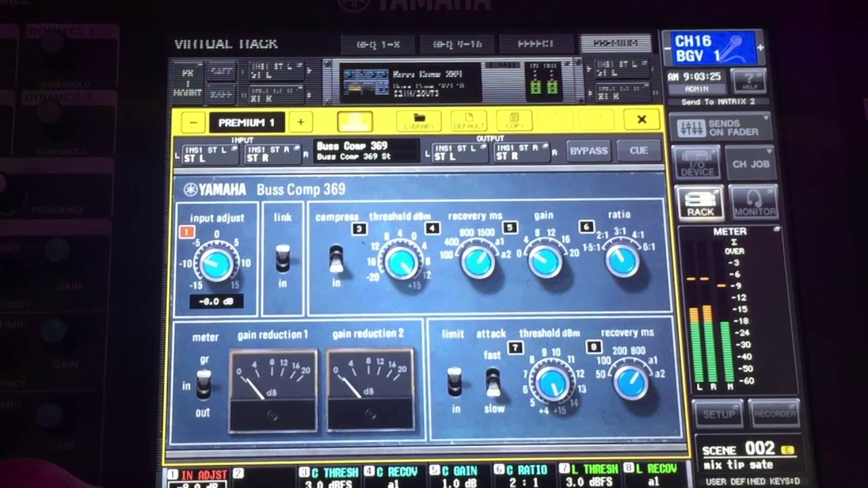Screen dimensions: 868x488
Task: Switch to the PREMIUM tab
Action: (x=616, y=44)
